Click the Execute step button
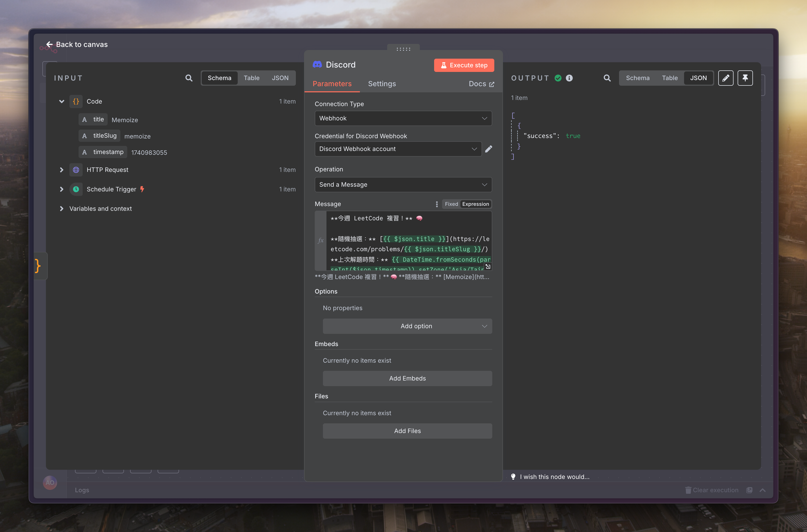 464,65
